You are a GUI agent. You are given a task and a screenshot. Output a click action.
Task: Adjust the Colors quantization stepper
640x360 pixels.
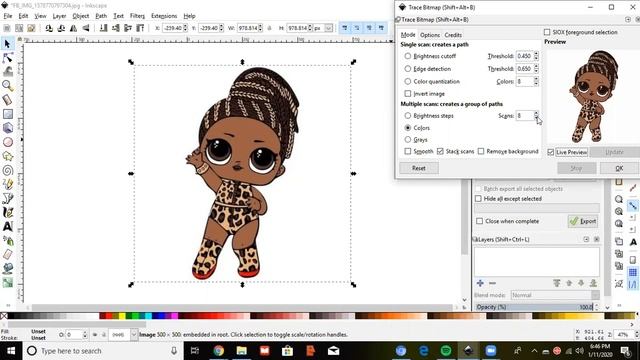pyautogui.click(x=536, y=81)
